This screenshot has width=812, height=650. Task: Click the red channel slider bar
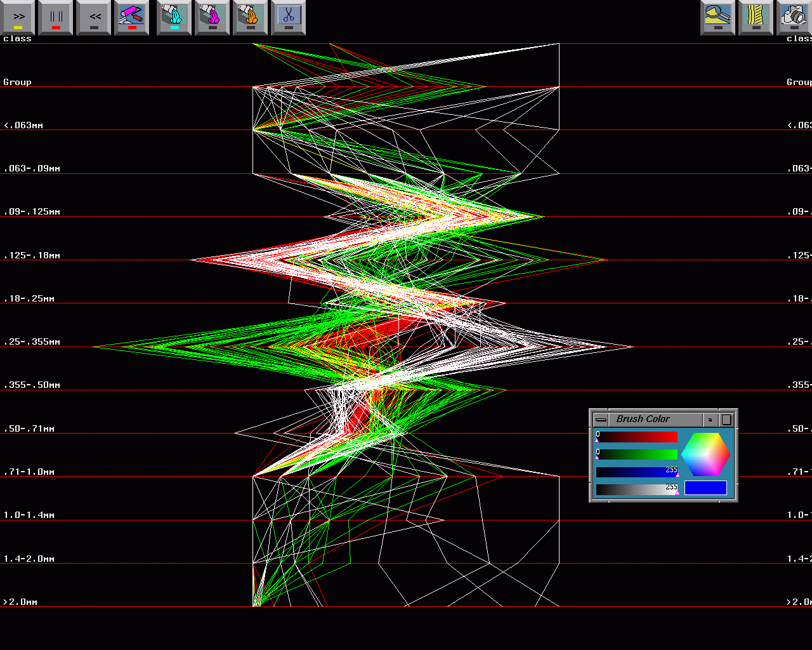tap(637, 437)
